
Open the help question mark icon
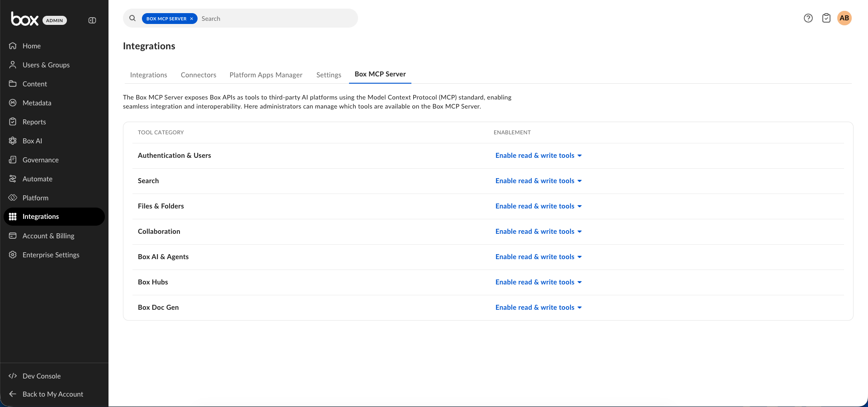click(x=808, y=18)
